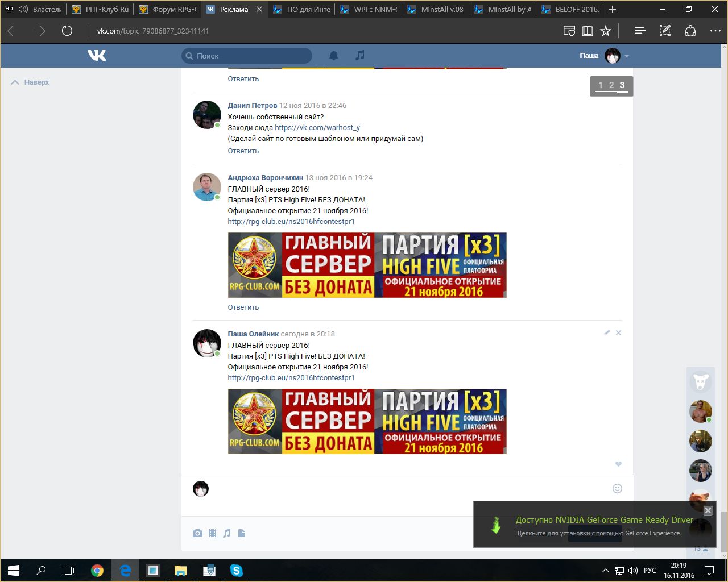Like the last post with heart icon
This screenshot has height=582, width=728.
[x=618, y=464]
